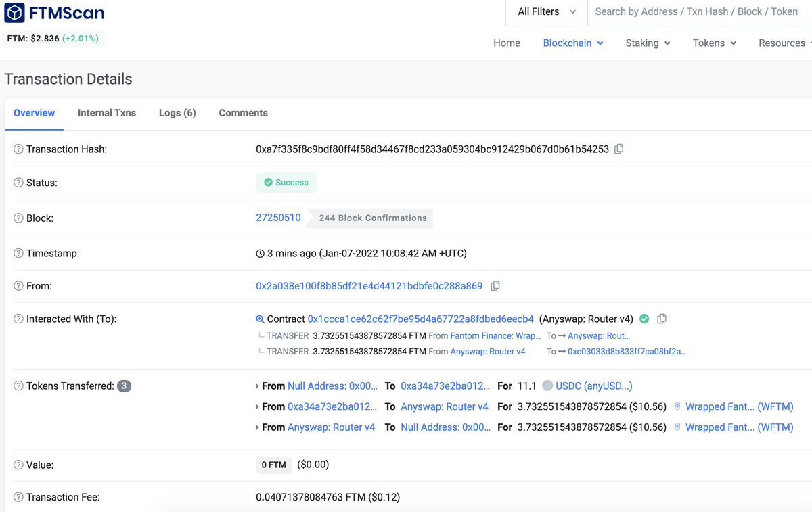Open block 27250510
812x512 pixels.
pyautogui.click(x=278, y=218)
